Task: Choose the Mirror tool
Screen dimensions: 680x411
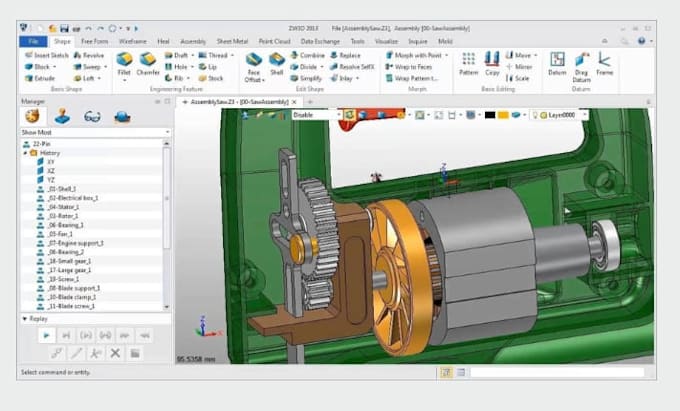Action: (519, 67)
